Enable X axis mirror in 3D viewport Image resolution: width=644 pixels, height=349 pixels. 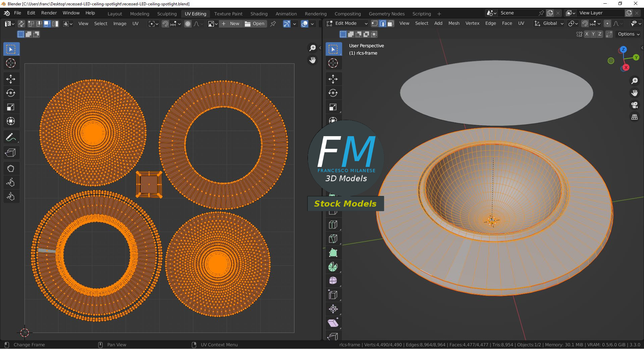pyautogui.click(x=586, y=34)
